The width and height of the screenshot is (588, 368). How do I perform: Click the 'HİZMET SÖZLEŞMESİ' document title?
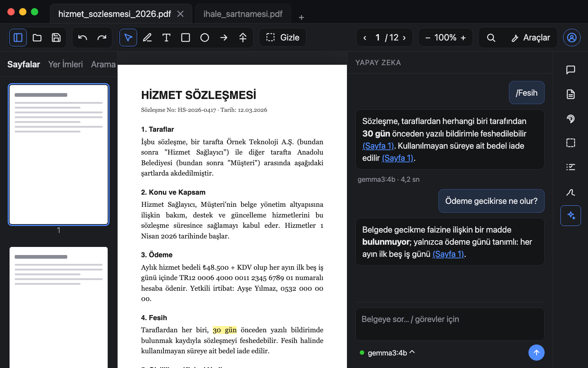click(x=199, y=95)
